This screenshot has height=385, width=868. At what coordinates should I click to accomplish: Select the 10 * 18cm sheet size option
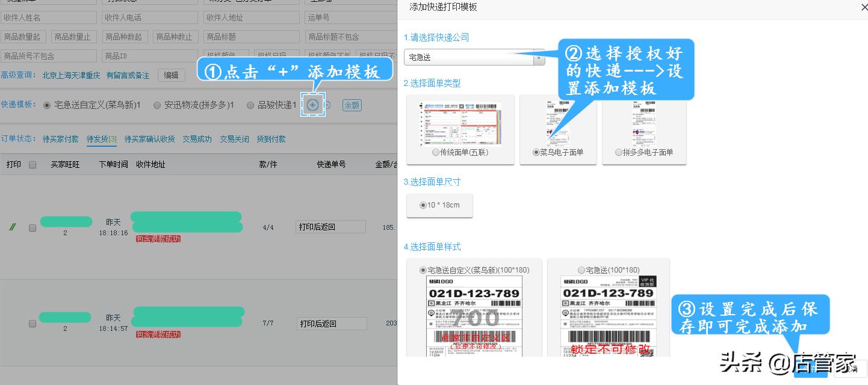pyautogui.click(x=423, y=205)
